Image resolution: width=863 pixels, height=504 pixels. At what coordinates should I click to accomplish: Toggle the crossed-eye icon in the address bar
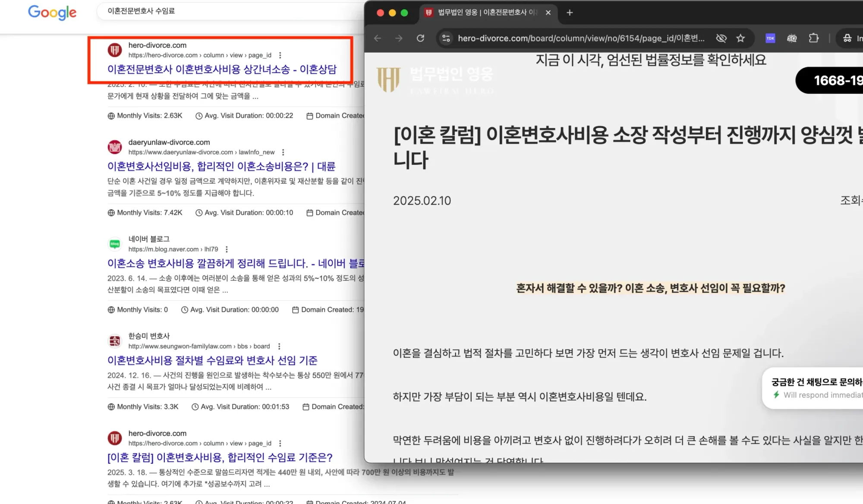721,38
